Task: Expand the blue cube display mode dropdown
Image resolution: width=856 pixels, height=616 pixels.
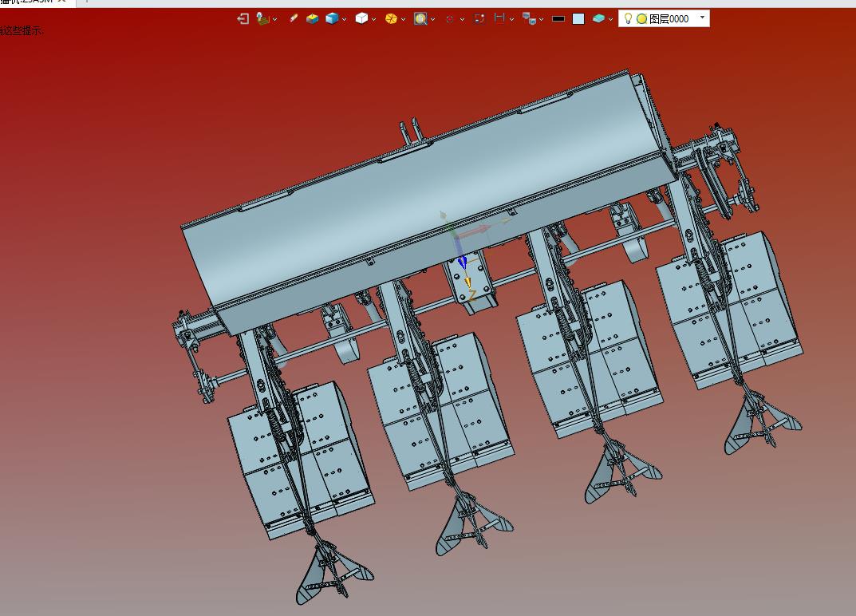Action: [x=344, y=20]
